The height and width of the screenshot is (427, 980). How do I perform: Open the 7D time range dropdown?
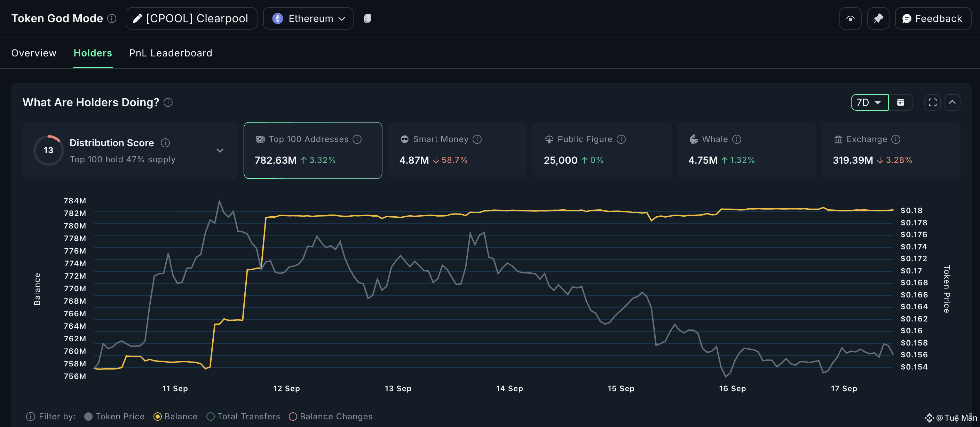tap(869, 102)
